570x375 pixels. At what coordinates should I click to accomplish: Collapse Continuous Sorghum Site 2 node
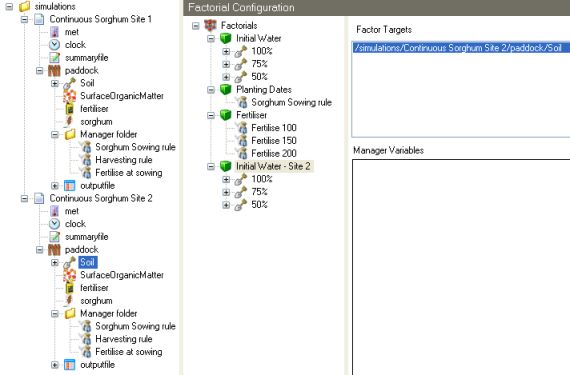24,199
